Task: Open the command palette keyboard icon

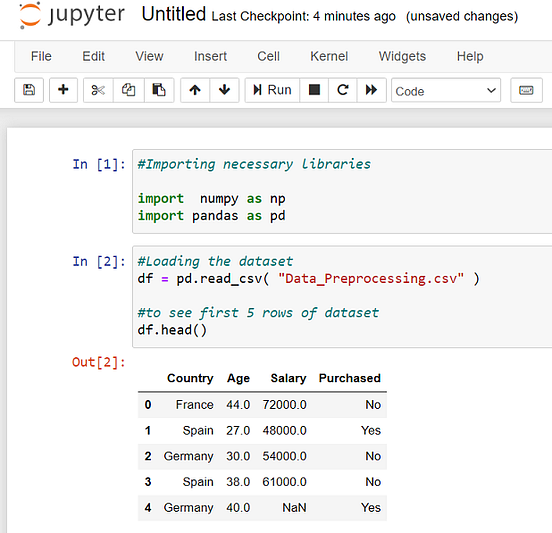Action: [x=526, y=90]
